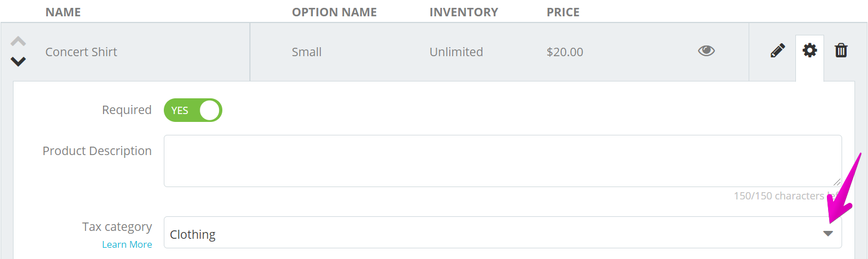
Task: Click the OPTION NAME column header
Action: (x=334, y=12)
